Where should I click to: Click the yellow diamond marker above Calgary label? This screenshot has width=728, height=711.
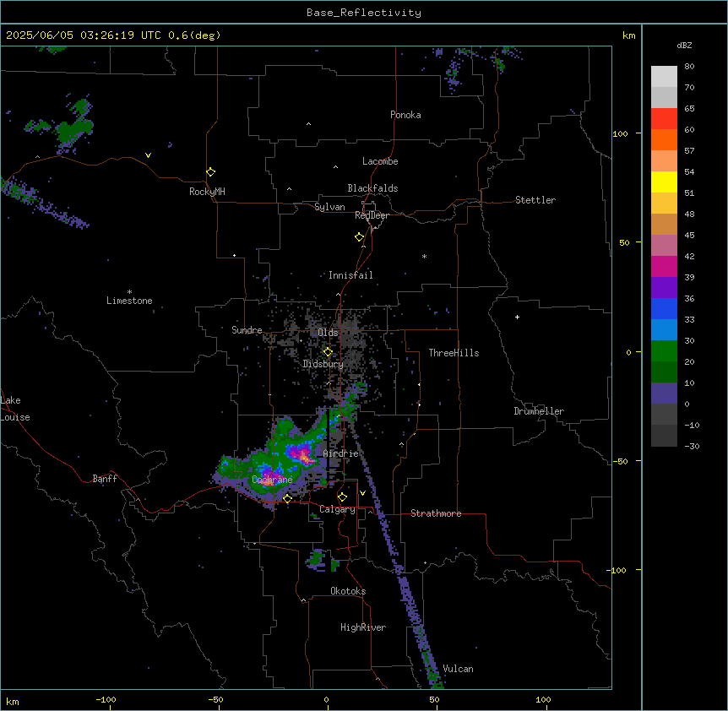click(342, 497)
